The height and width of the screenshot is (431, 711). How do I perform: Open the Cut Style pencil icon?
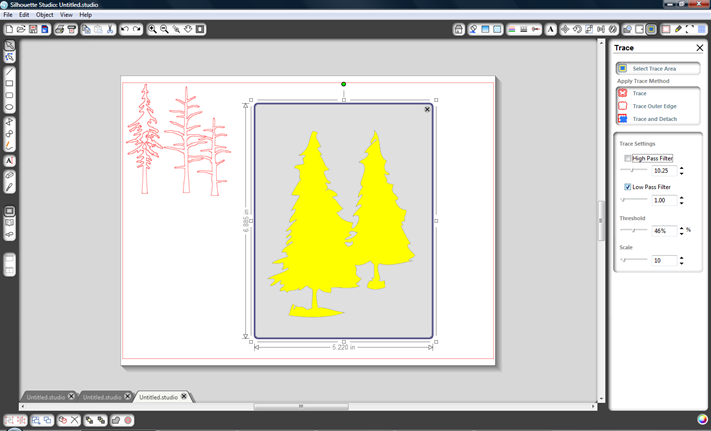click(678, 29)
